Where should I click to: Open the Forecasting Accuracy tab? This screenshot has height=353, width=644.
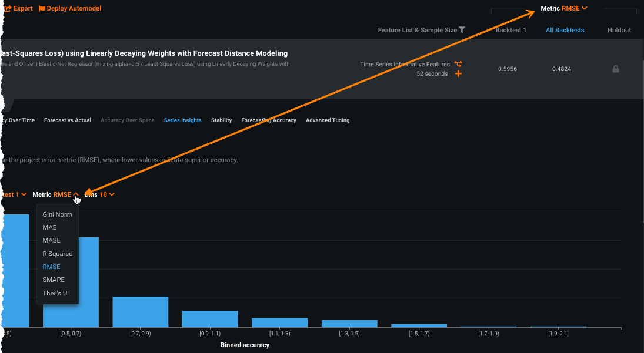point(269,120)
